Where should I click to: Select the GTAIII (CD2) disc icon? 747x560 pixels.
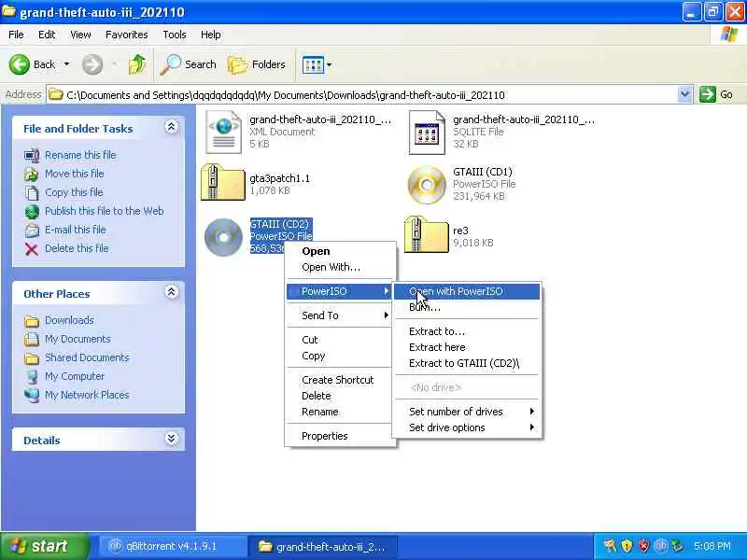click(x=223, y=237)
